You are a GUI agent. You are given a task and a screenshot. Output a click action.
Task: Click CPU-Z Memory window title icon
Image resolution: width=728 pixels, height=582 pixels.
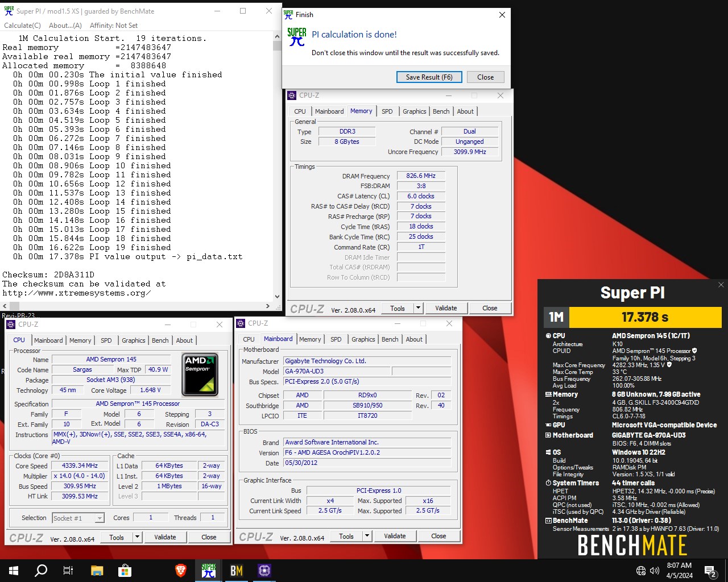pos(292,95)
